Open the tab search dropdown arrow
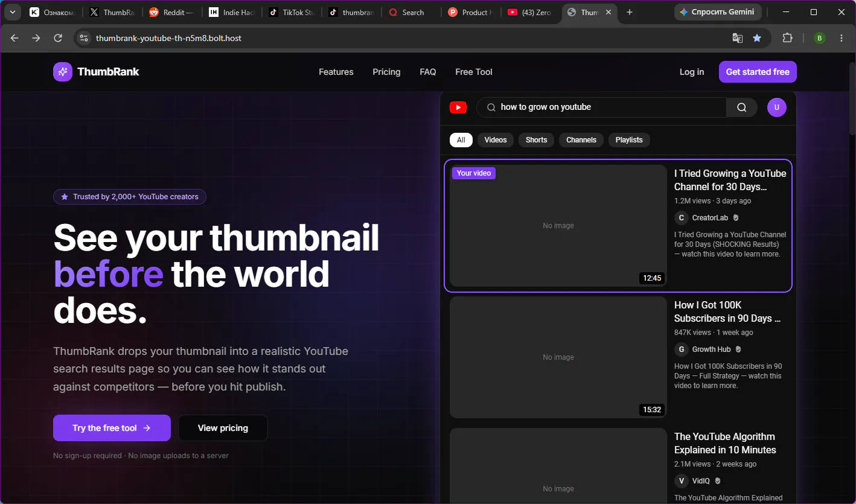This screenshot has width=856, height=504. tap(12, 12)
